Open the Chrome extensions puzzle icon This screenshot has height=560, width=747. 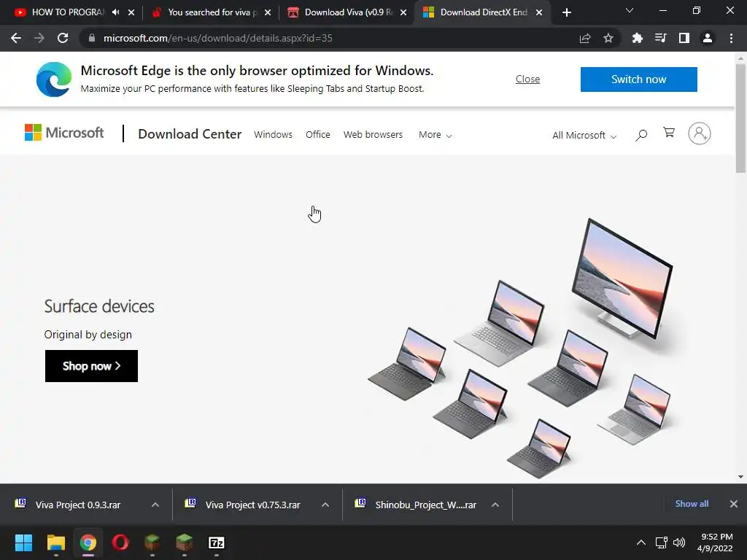pyautogui.click(x=638, y=38)
